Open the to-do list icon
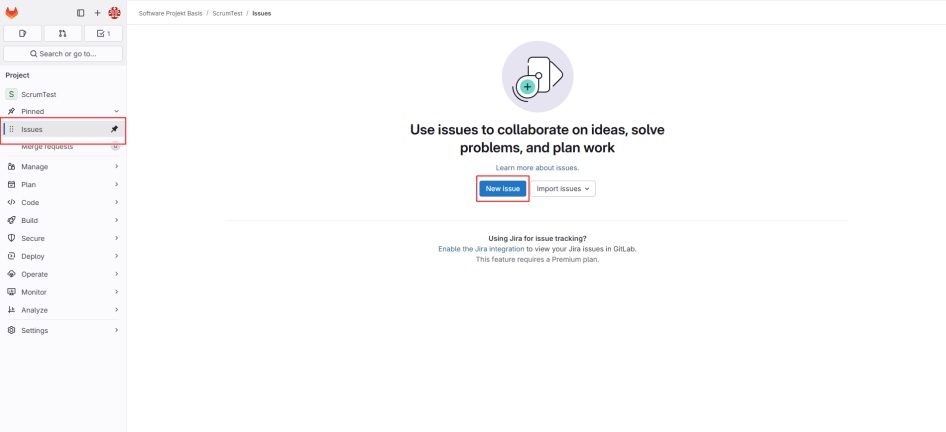 (102, 33)
